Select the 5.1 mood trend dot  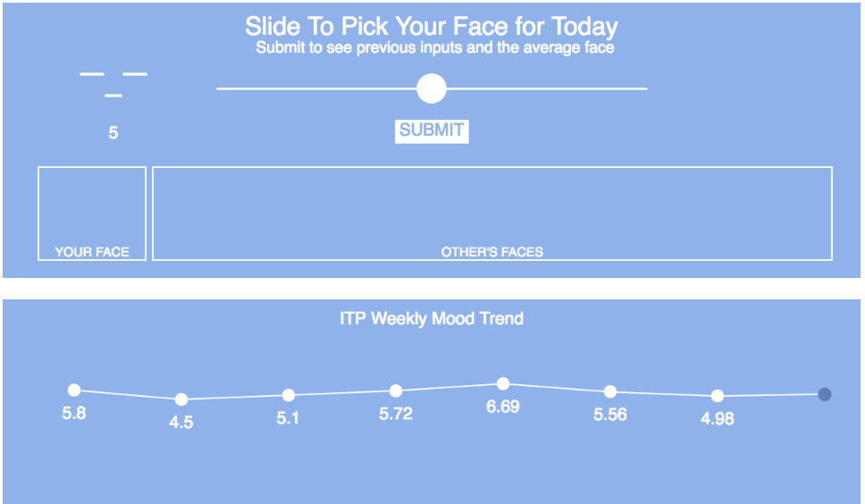point(289,395)
